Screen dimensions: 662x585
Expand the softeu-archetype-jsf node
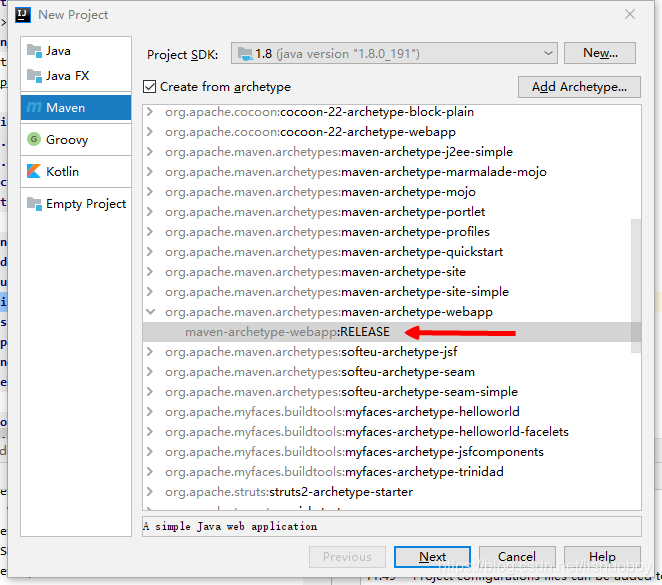coord(150,352)
